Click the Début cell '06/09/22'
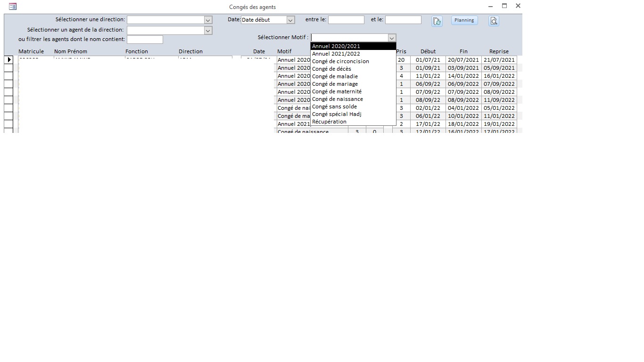 coord(428,84)
